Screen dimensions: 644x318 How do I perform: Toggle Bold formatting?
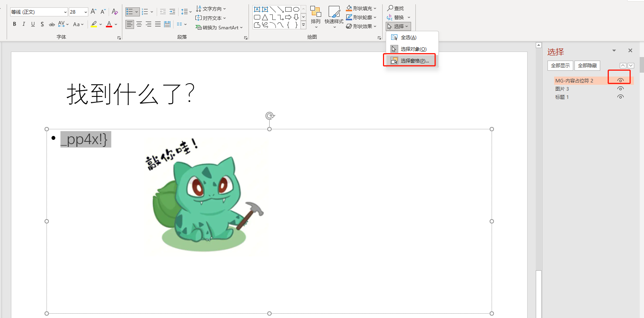(14, 24)
